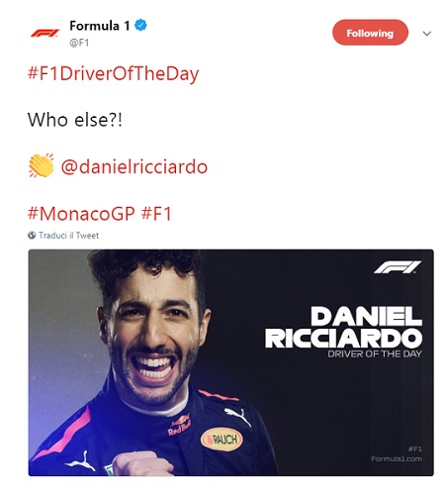Open the #MonacoGP hashtag

[81, 214]
